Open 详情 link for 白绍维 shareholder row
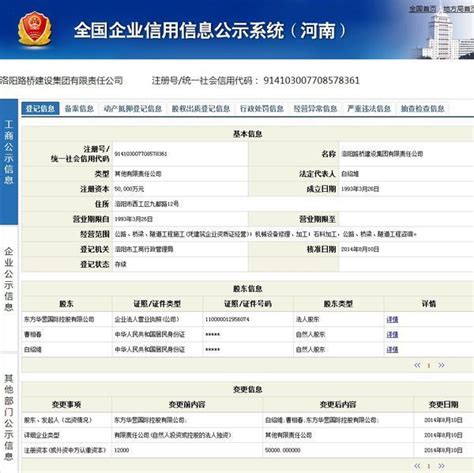Image resolution: width=474 pixels, height=473 pixels. pos(392,349)
